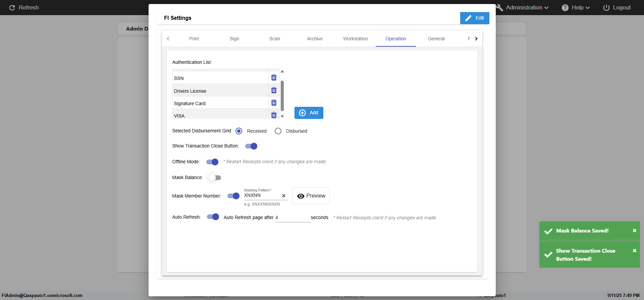Delete the Drivers License entry
The image size is (644, 300).
[x=274, y=90]
